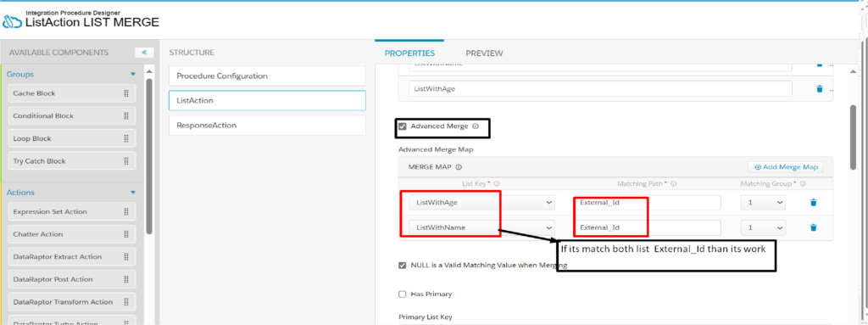Click drag handle on Chatter Action
Viewport: 868px width, 325px height.
tap(126, 234)
